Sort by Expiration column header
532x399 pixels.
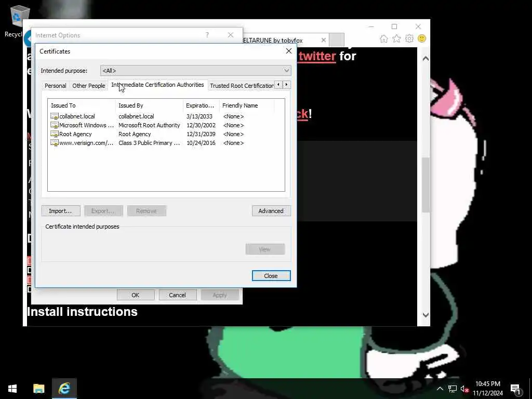tap(201, 105)
